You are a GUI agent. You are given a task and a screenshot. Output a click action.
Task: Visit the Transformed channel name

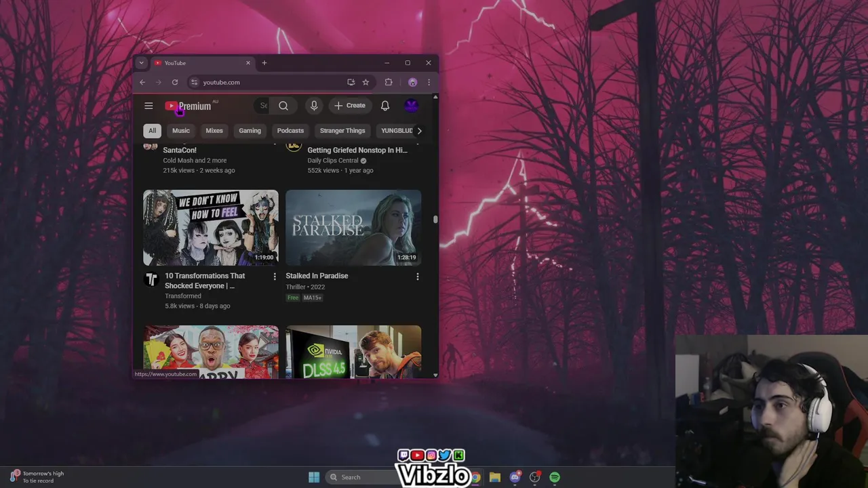(183, 296)
